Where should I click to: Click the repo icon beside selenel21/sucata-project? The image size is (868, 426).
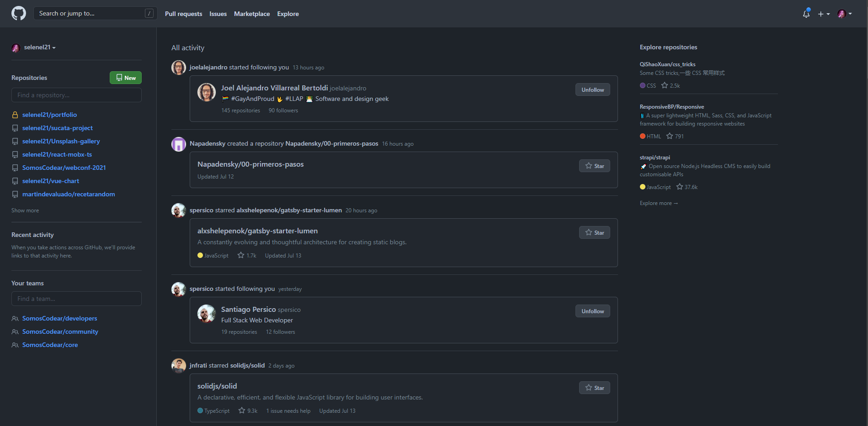15,128
